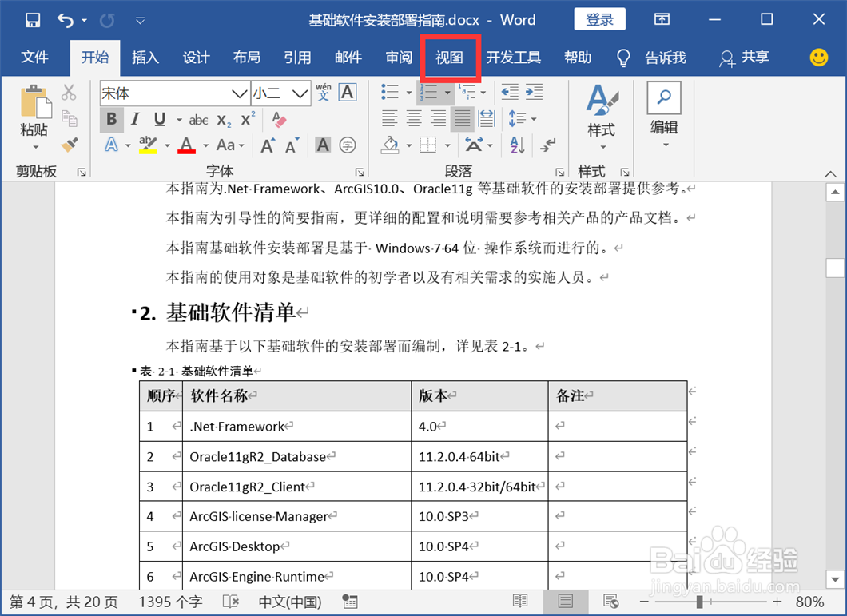Screen dimensions: 847x616
Task: Click the Shading paint bucket icon
Action: (390, 145)
